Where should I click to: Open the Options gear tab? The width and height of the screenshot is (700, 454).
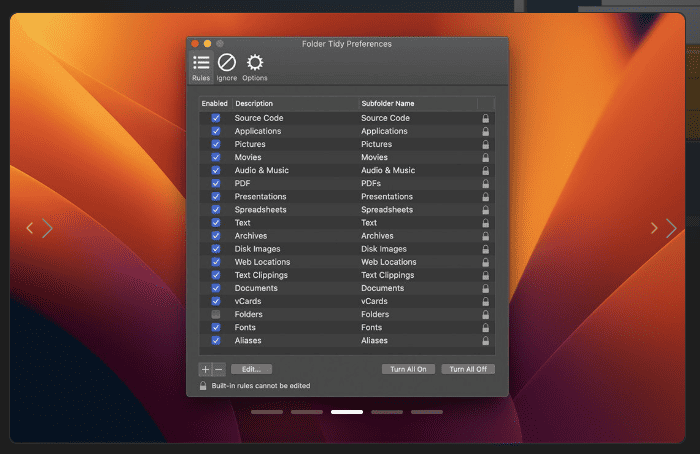(x=255, y=67)
